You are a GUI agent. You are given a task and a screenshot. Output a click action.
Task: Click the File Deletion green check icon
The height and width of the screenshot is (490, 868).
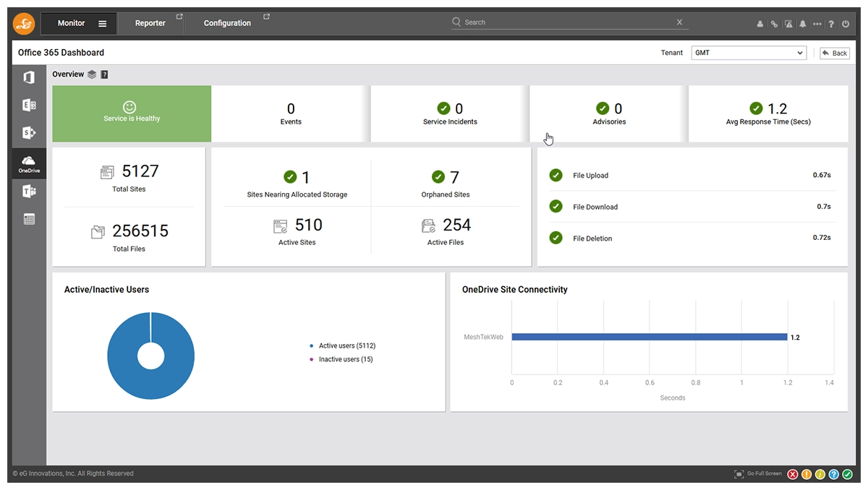click(556, 238)
